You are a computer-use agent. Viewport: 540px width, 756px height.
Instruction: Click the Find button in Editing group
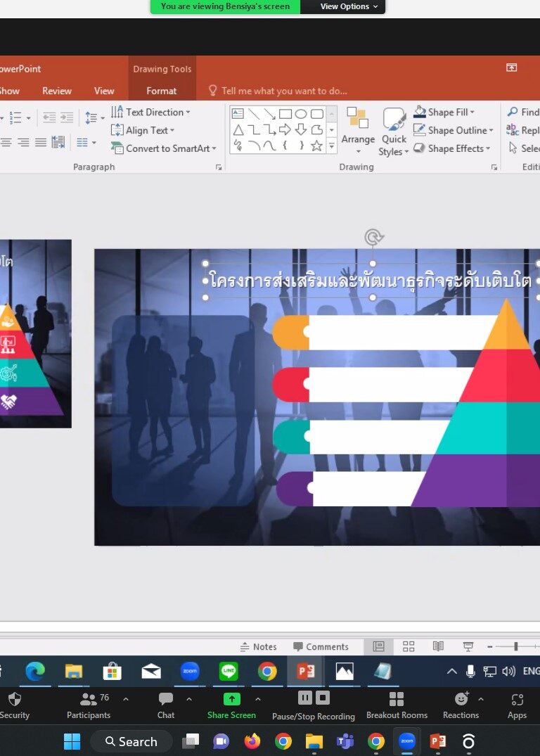524,113
